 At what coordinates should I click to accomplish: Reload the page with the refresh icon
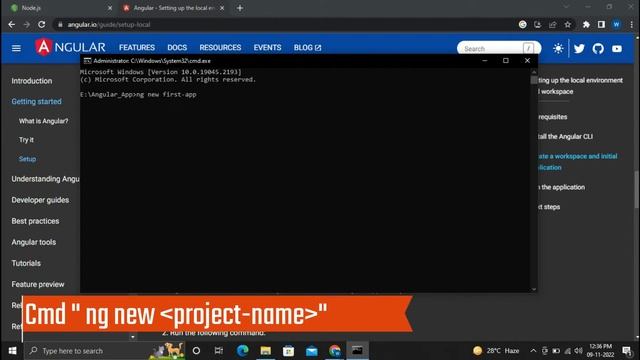point(42,24)
